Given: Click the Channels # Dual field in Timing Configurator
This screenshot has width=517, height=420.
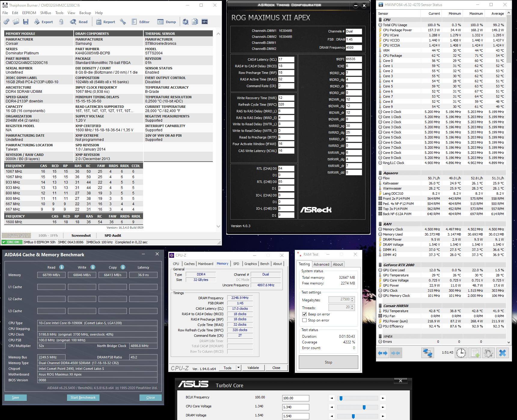Looking at the screenshot, I should coord(354,31).
